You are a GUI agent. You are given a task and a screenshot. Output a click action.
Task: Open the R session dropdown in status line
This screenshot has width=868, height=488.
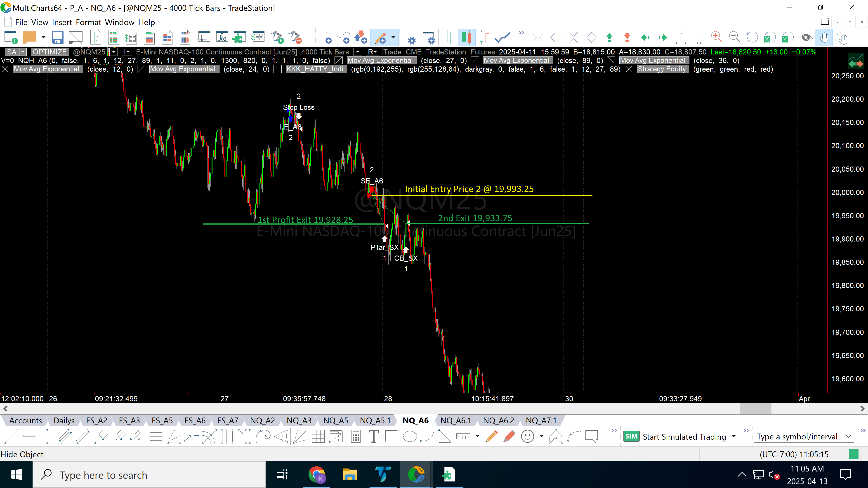click(x=373, y=52)
